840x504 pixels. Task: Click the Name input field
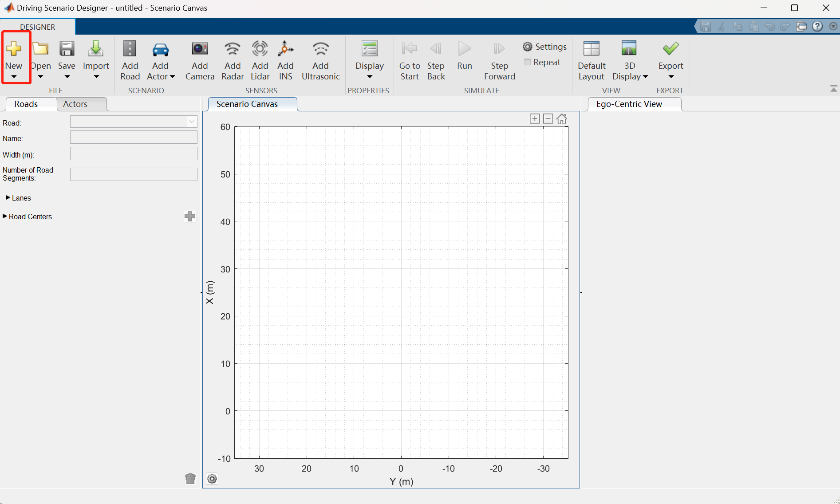[134, 137]
